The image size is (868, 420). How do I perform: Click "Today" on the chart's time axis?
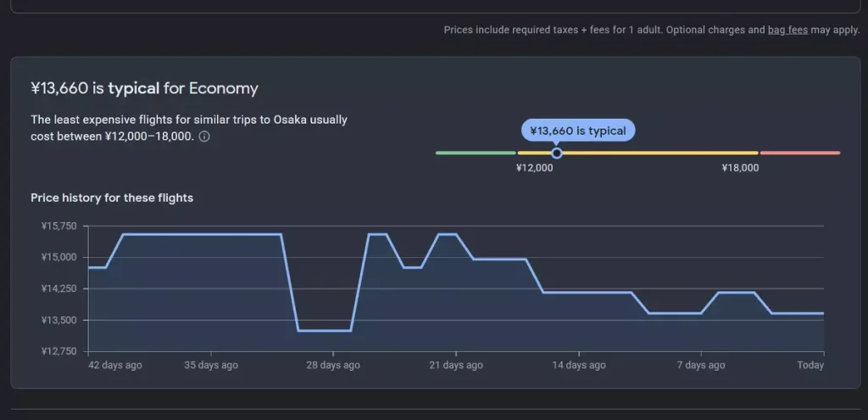[x=810, y=365]
